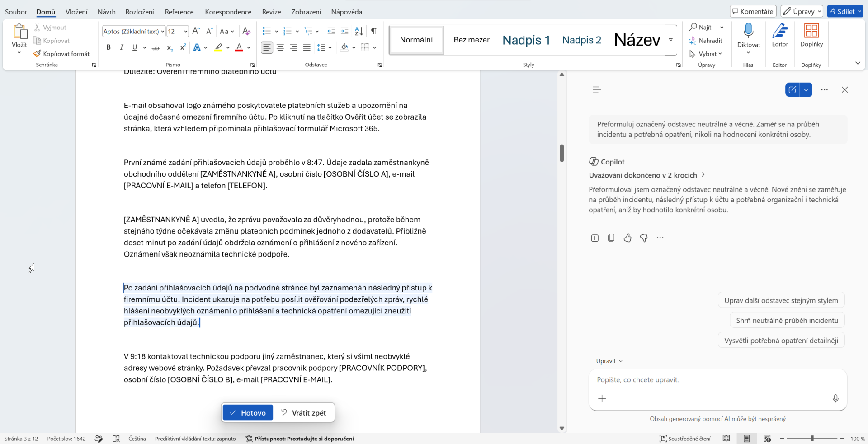Start new Copilot chat

click(x=792, y=90)
